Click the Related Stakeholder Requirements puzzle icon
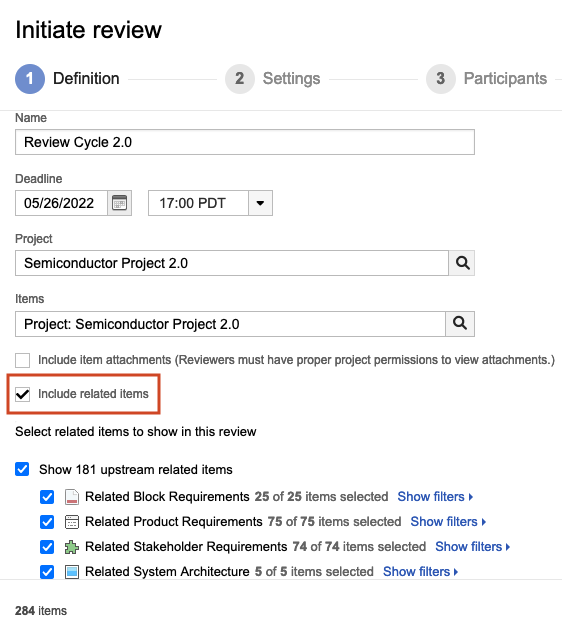The image size is (562, 622). click(72, 547)
